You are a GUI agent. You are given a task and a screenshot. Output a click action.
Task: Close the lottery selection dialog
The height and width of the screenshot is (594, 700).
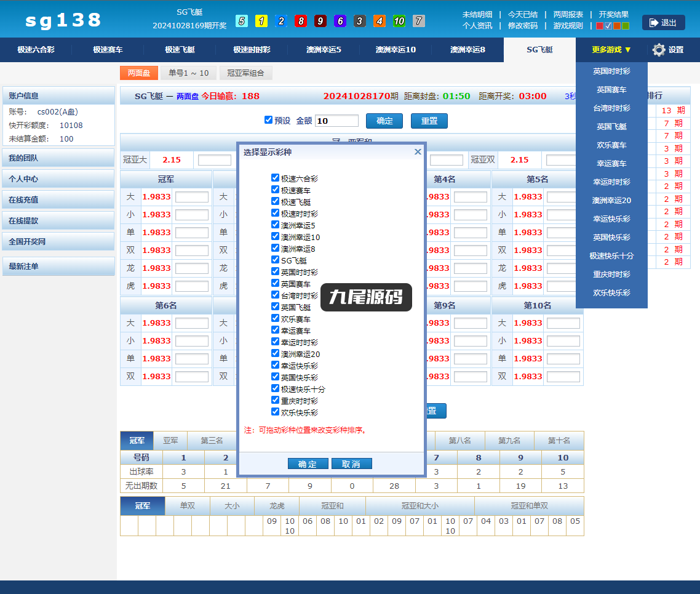[x=418, y=152]
